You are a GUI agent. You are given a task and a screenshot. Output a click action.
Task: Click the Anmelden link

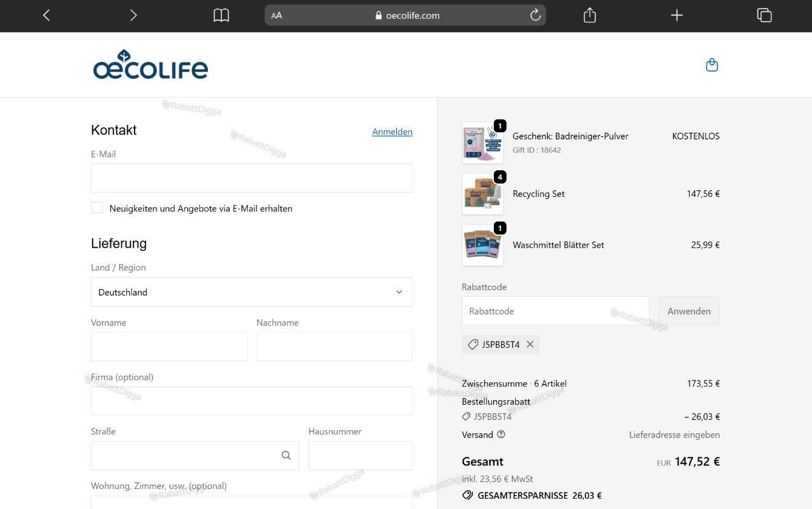tap(392, 131)
